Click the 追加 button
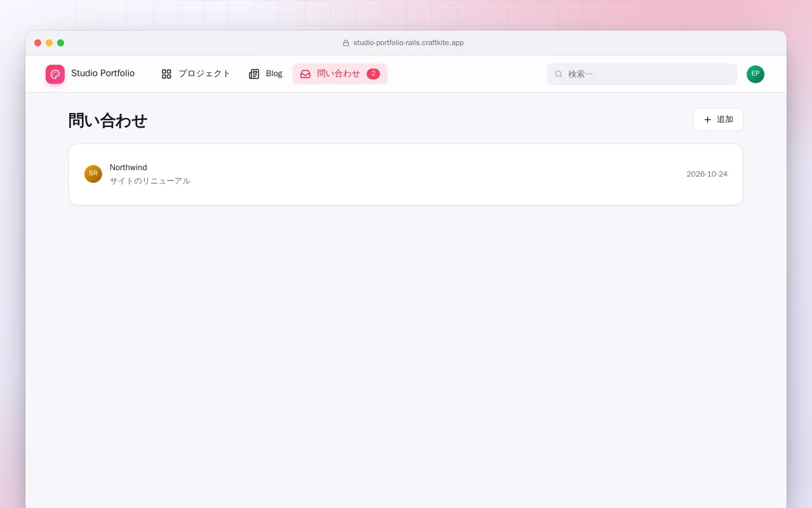The height and width of the screenshot is (508, 812). click(718, 119)
